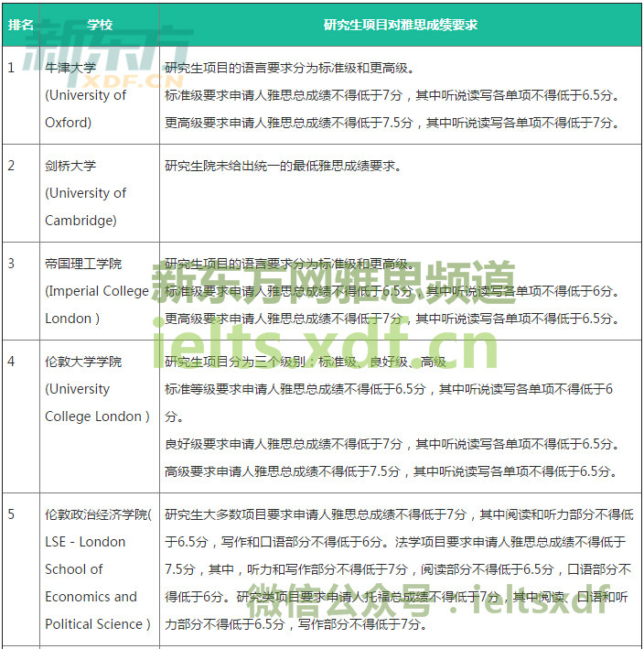644x649 pixels.
Task: Click LSE line starting 研究生大多数项目要求
Action: tap(399, 514)
